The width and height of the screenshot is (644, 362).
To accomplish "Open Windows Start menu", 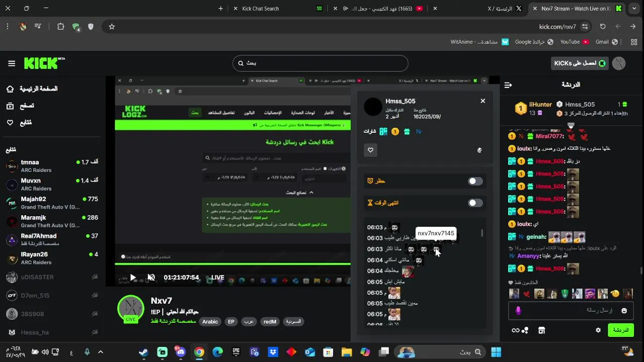I will [x=496, y=352].
